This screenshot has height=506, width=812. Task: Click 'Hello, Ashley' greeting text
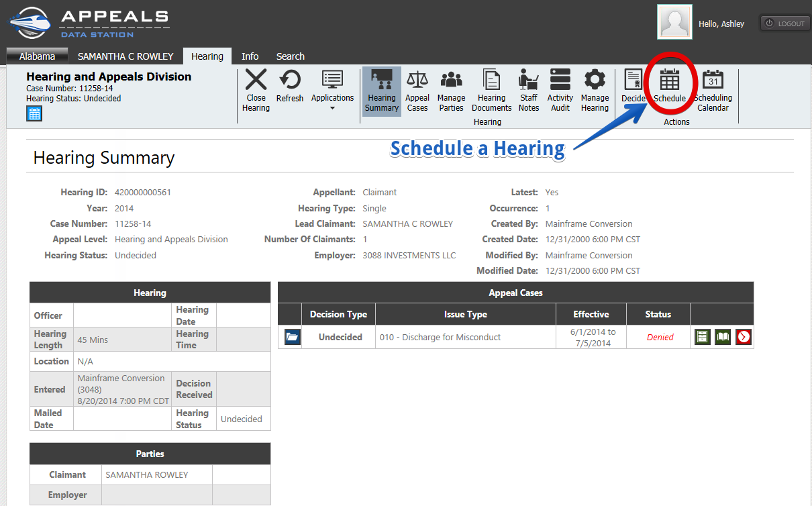721,23
